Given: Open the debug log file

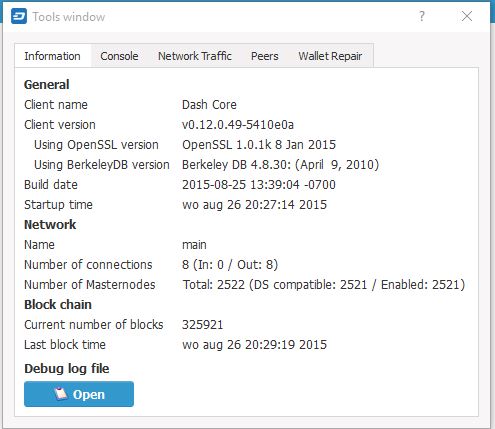Looking at the screenshot, I should pyautogui.click(x=79, y=394).
